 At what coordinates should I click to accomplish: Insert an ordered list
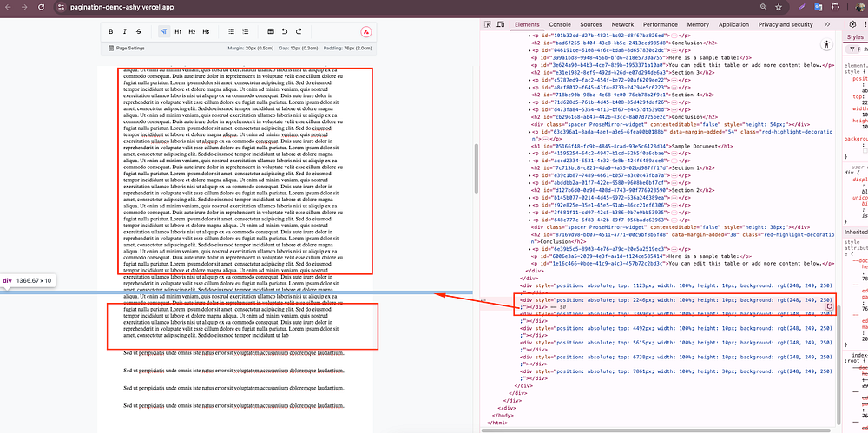click(x=246, y=31)
